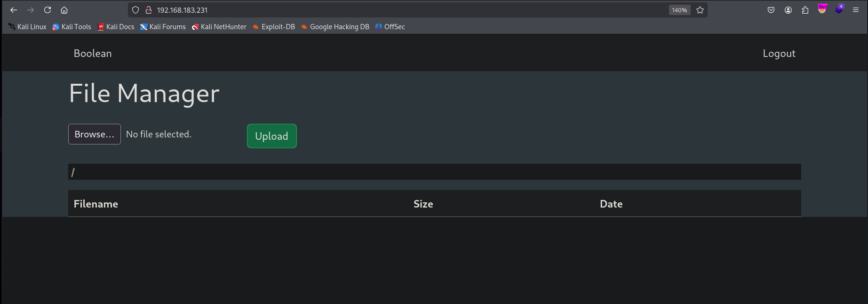Open the Extensions puzzle icon
Image resolution: width=868 pixels, height=304 pixels.
coord(805,10)
